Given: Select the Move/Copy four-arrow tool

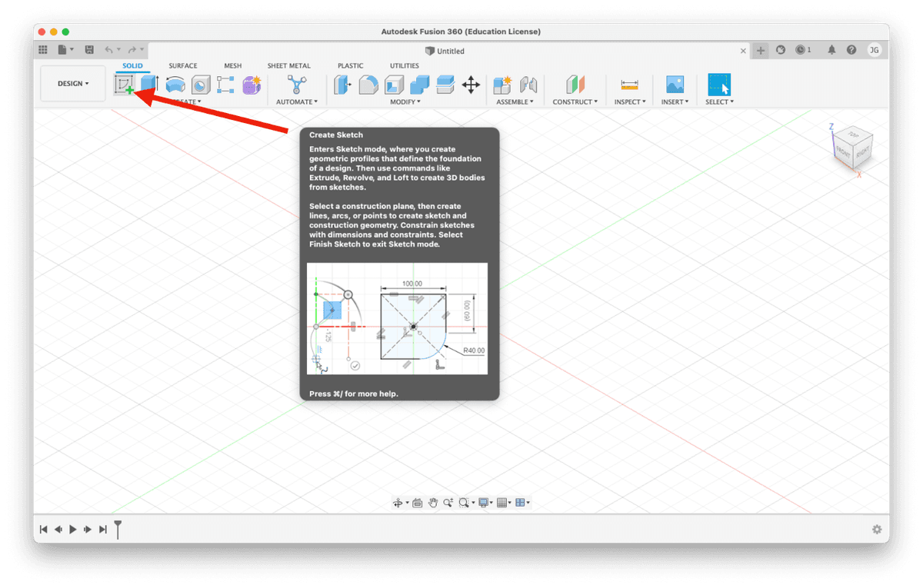Looking at the screenshot, I should pyautogui.click(x=471, y=85).
